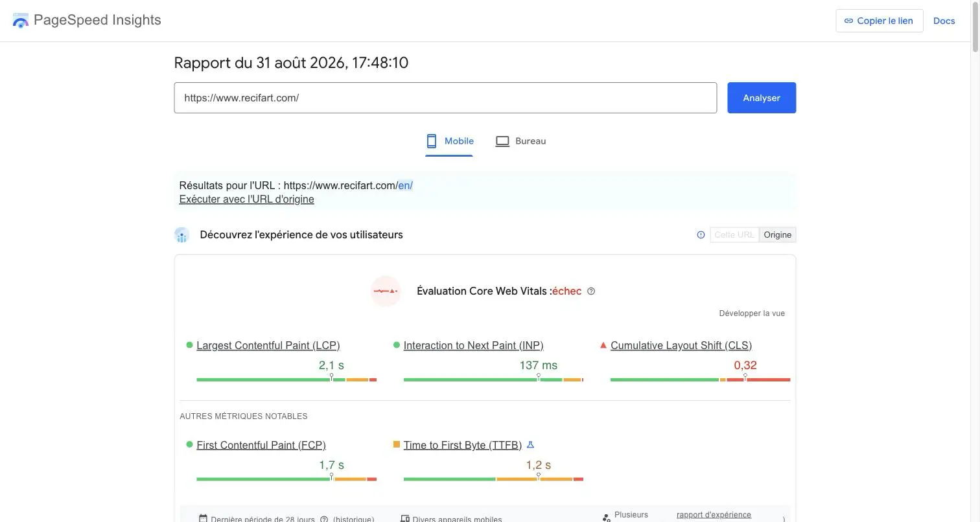This screenshot has width=980, height=522.
Task: Click the Core Web Vitals failing icon
Action: (x=386, y=291)
